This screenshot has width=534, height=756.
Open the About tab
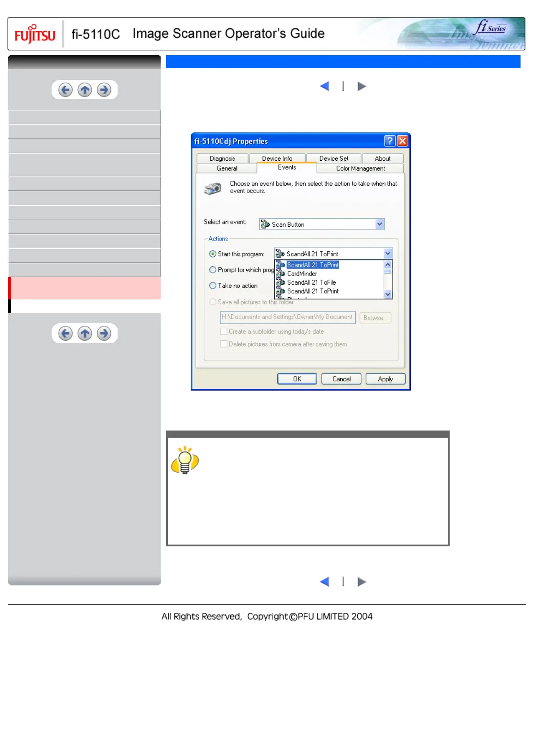(x=383, y=158)
